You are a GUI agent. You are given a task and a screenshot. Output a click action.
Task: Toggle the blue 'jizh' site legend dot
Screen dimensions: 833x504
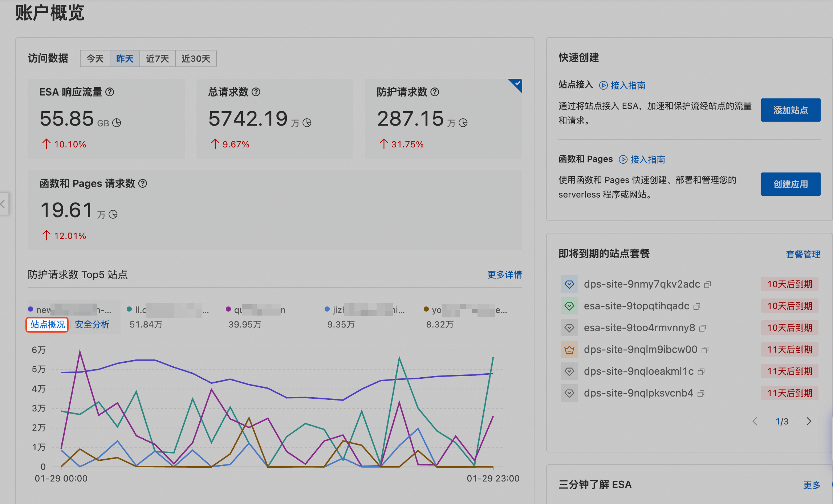327,309
